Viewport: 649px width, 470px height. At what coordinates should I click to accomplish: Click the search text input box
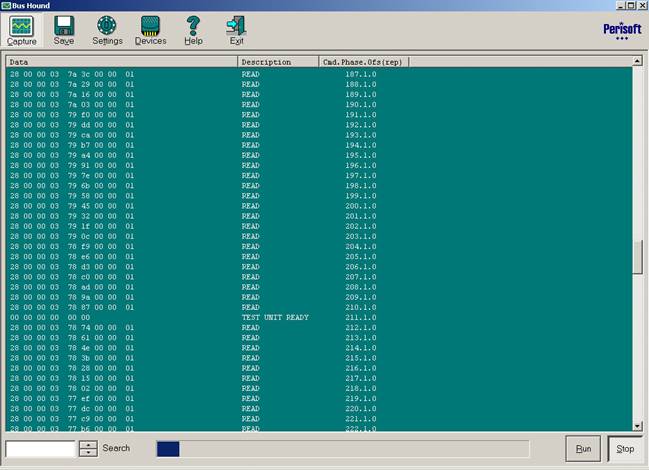(41, 448)
